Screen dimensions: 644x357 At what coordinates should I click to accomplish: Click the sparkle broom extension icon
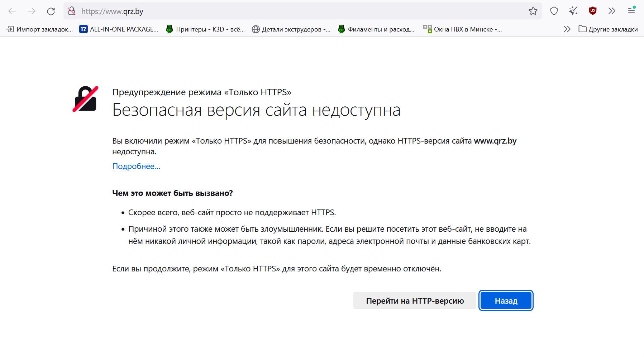coord(573,11)
